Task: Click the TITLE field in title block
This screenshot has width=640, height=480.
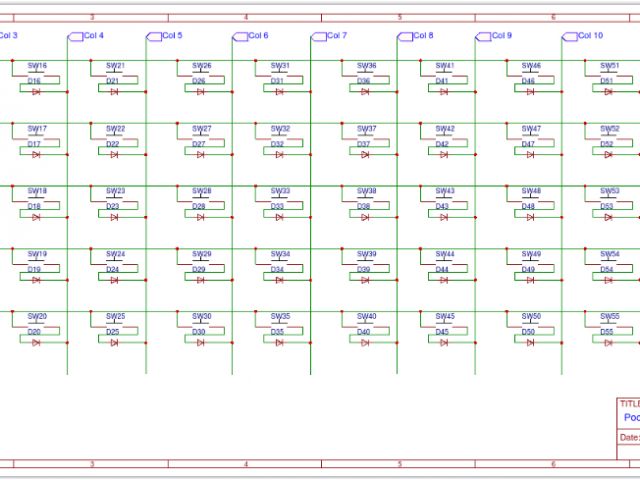Action: [x=628, y=403]
